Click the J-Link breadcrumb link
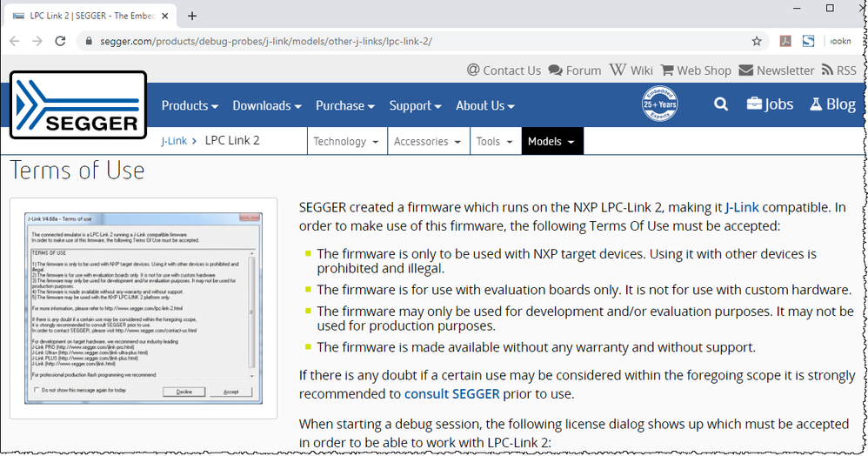Screen dimensions: 868x456 [174, 141]
